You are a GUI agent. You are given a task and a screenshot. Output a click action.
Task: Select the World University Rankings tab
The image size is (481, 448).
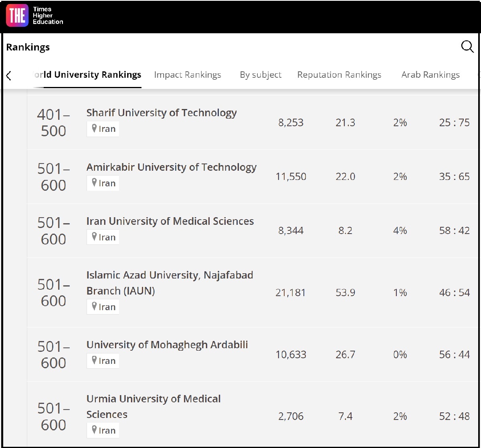point(87,75)
